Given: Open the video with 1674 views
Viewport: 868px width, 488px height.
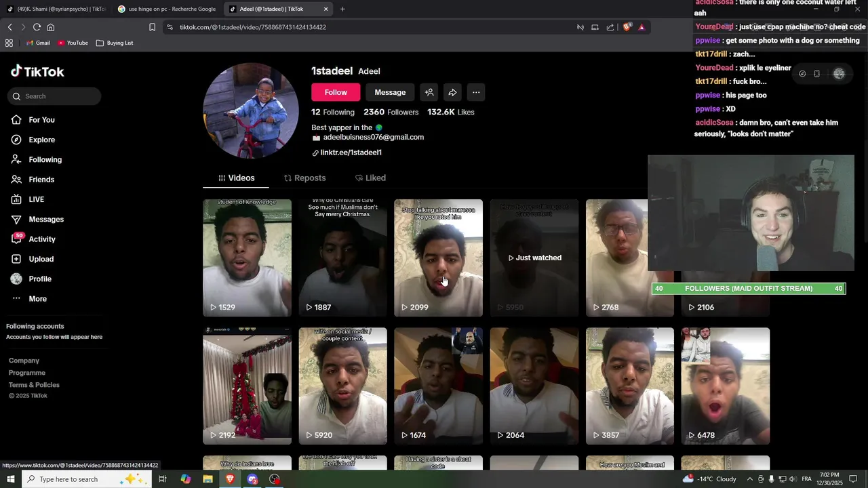Looking at the screenshot, I should pos(439,386).
